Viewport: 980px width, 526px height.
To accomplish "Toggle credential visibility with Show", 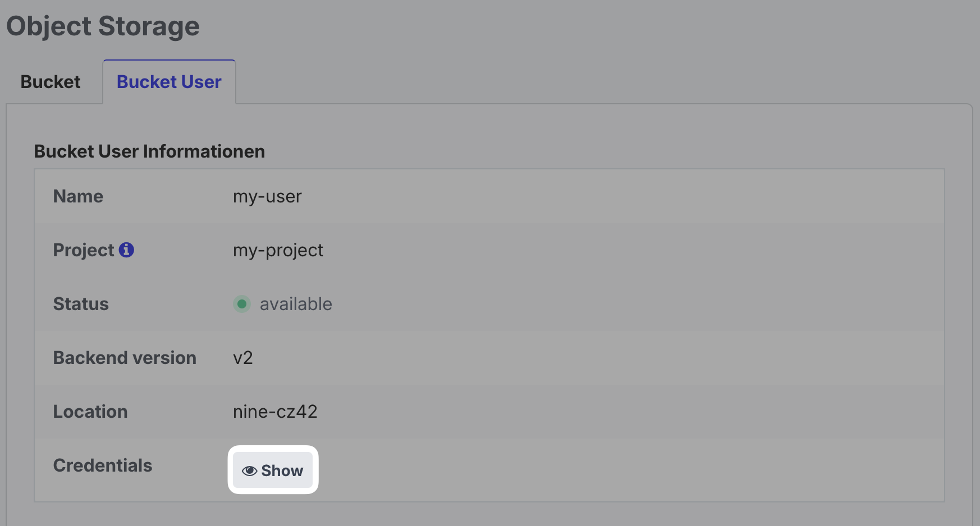I will click(x=273, y=470).
